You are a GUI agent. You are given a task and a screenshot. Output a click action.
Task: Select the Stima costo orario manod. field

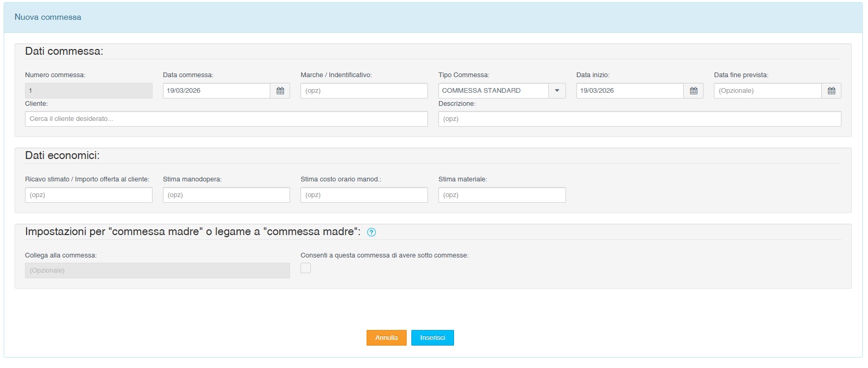coord(364,195)
